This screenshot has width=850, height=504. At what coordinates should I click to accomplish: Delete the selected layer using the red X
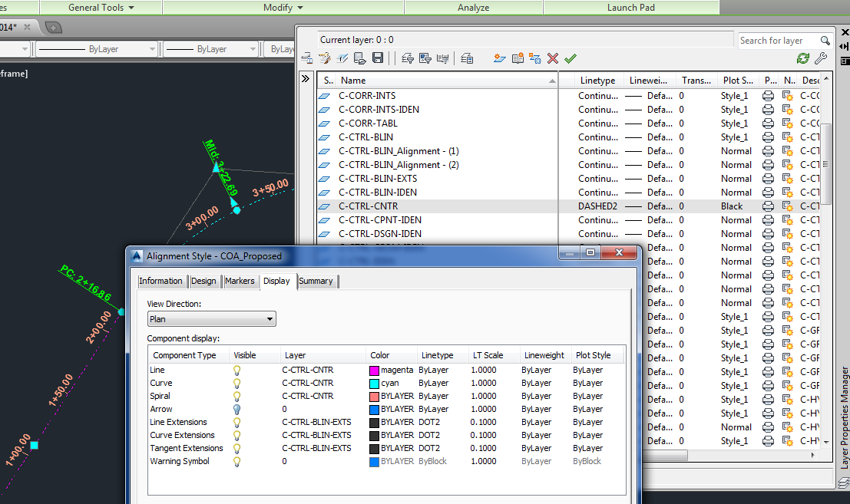553,58
